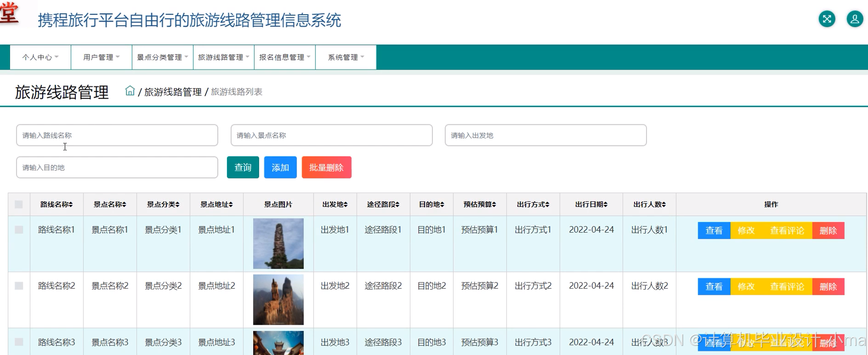This screenshot has width=868, height=355.
Task: Sort by 景点地址 column arrows
Action: coord(231,205)
